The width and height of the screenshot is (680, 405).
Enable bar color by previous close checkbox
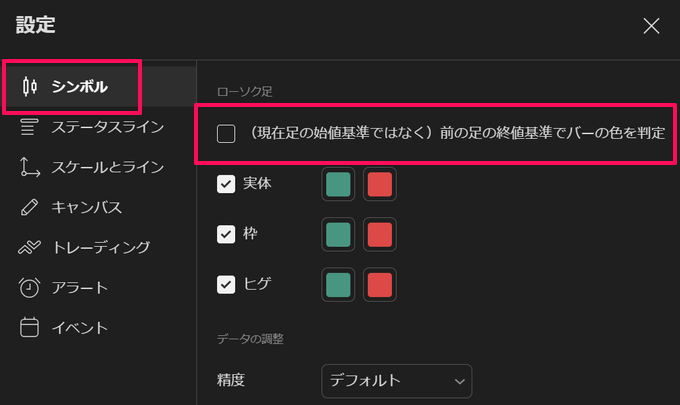pos(226,134)
